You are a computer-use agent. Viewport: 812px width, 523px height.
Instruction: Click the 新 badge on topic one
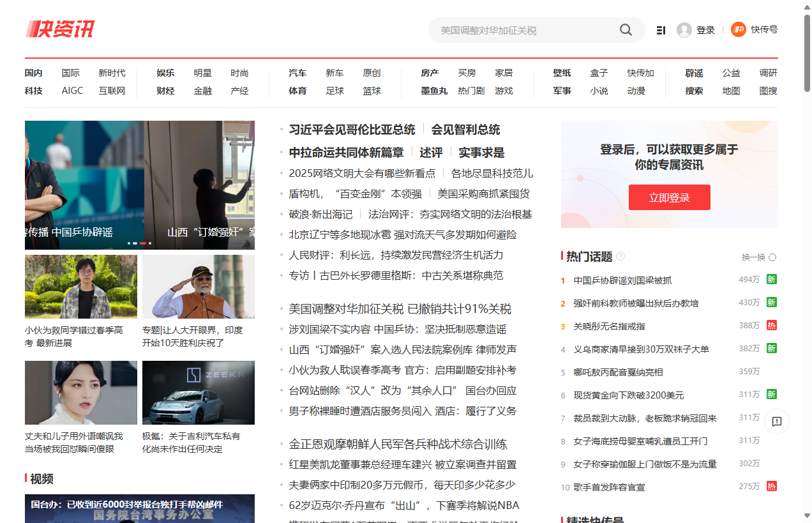[772, 280]
